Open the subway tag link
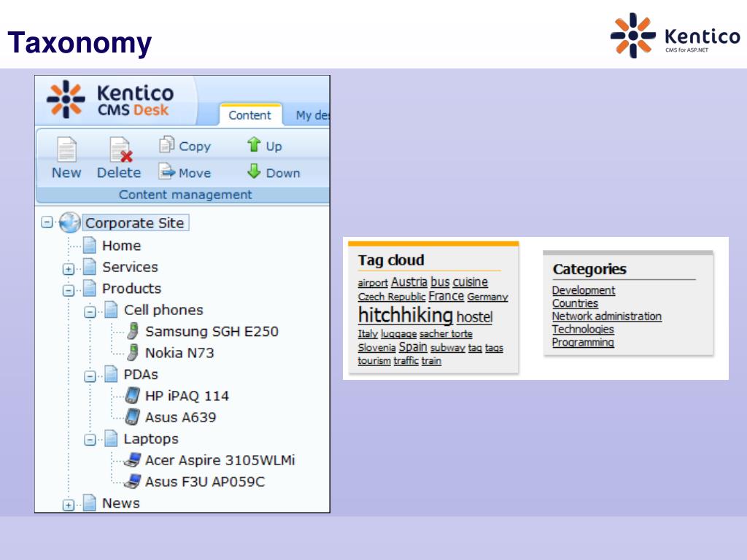747x560 pixels. pyautogui.click(x=448, y=348)
